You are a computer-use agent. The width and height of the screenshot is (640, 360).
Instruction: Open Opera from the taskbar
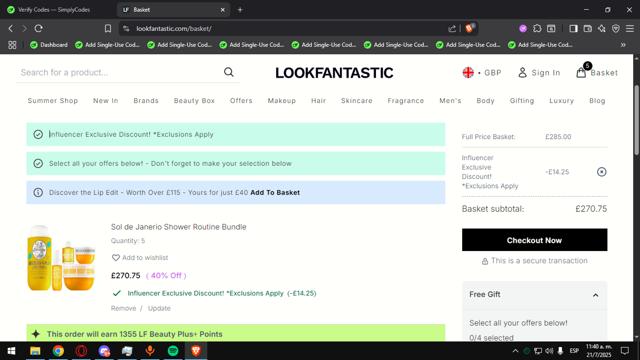point(81,351)
